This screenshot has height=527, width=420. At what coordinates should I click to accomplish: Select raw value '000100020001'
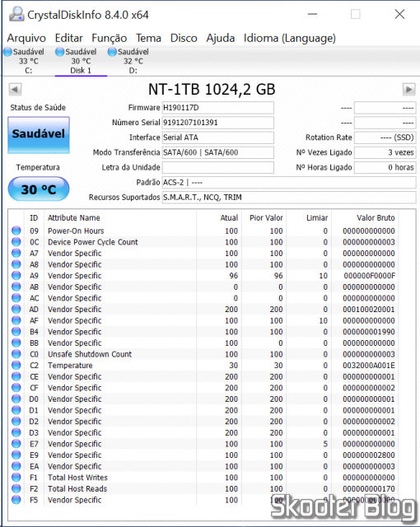pos(369,310)
